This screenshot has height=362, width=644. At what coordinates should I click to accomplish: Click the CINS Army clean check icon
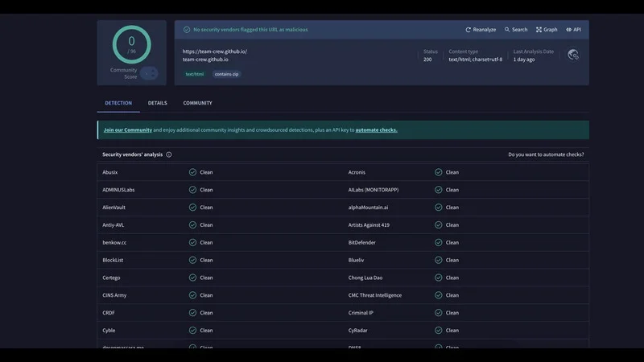point(192,295)
